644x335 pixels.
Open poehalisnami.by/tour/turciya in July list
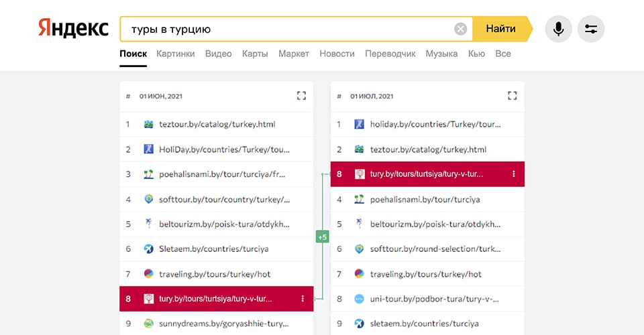(x=425, y=199)
